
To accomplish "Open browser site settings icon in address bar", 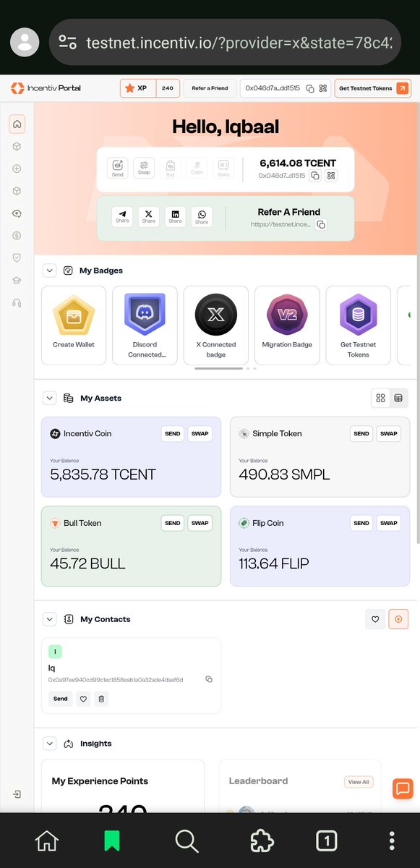I will 68,42.
